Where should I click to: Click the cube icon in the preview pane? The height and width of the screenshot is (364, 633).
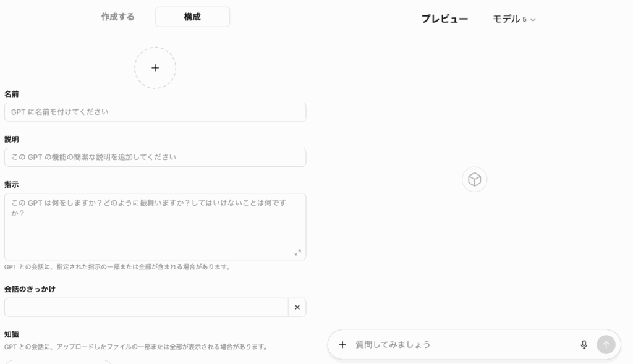coord(474,179)
